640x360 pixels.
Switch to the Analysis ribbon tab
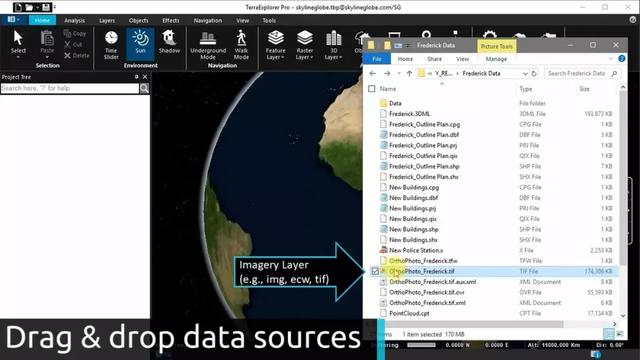point(74,20)
